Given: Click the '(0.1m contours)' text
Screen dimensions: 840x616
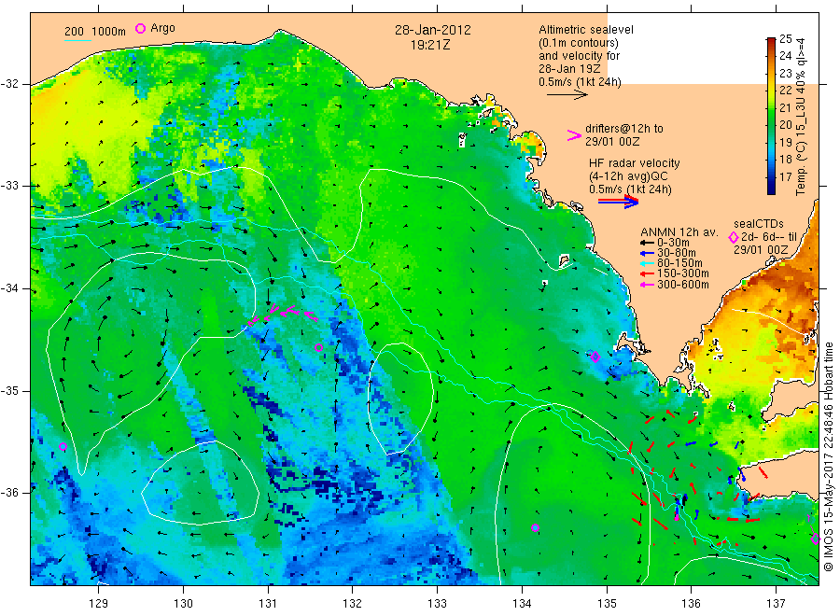Looking at the screenshot, I should click(579, 43).
